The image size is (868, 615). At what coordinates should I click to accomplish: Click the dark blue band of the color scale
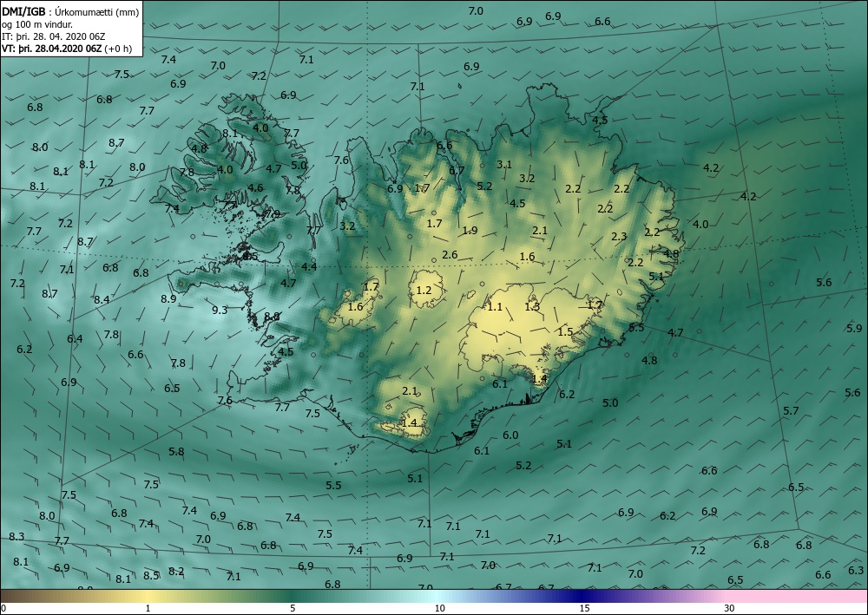582,596
